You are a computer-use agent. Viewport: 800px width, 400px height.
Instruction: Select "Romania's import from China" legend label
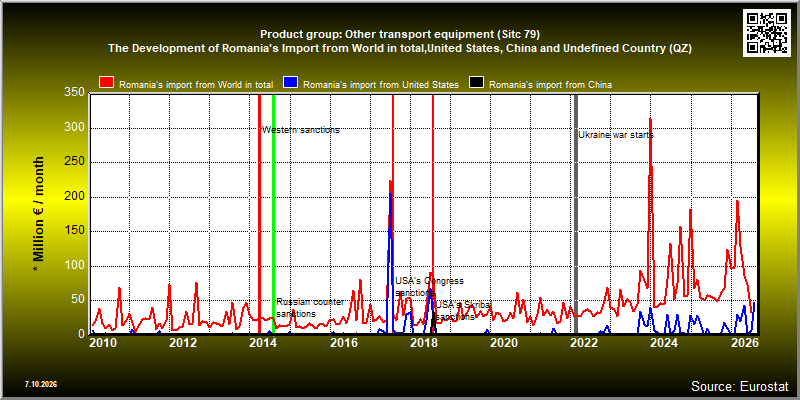[550, 85]
